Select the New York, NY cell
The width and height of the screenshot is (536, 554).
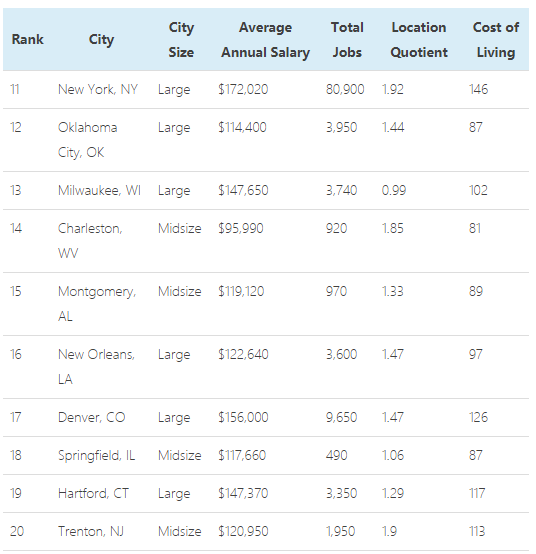pyautogui.click(x=98, y=89)
